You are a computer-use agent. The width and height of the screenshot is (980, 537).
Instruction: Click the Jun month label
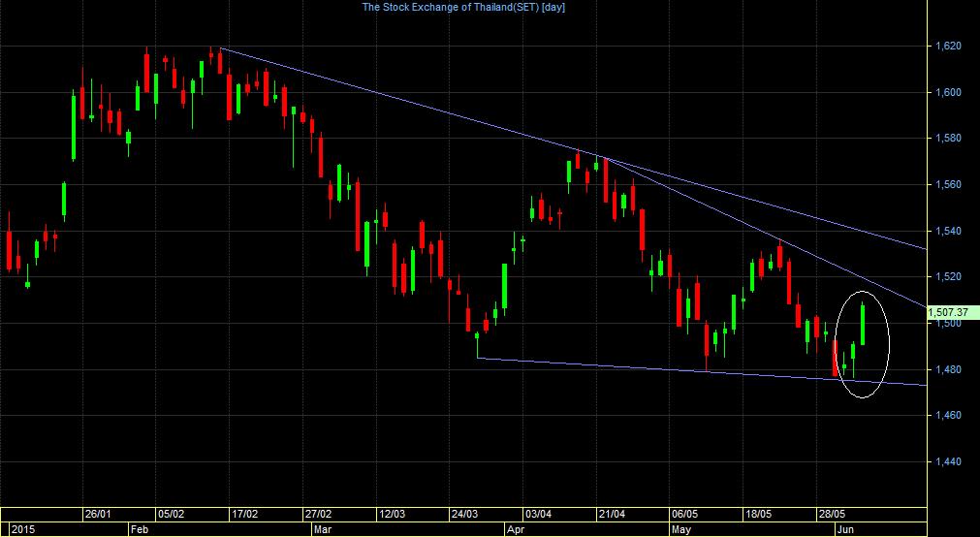coord(845,529)
